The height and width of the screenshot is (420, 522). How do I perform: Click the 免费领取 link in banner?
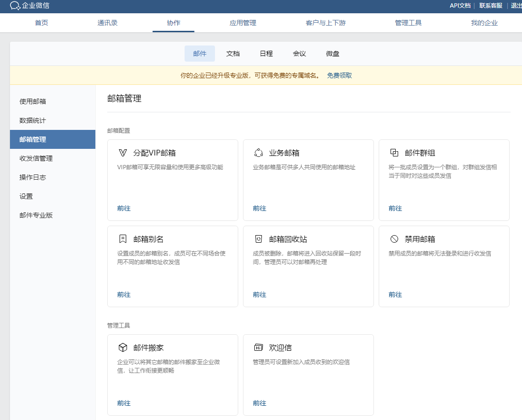tap(339, 75)
